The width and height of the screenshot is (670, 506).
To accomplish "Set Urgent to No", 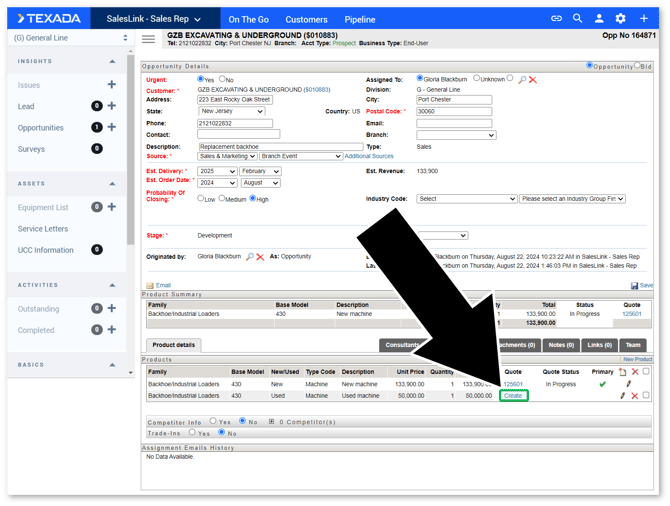I will (223, 79).
